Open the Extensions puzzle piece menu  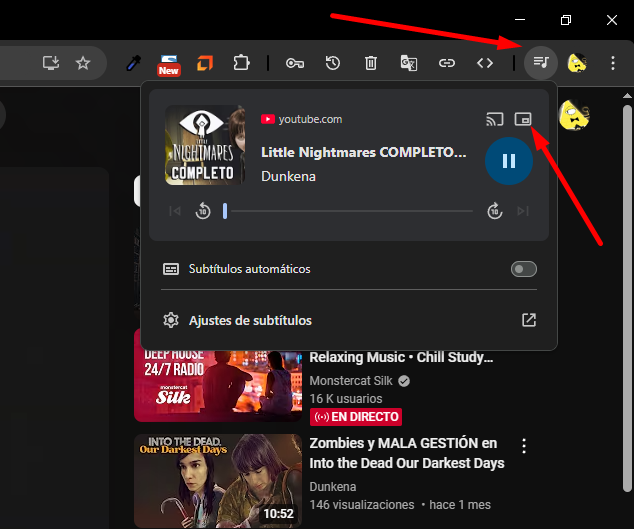click(241, 63)
